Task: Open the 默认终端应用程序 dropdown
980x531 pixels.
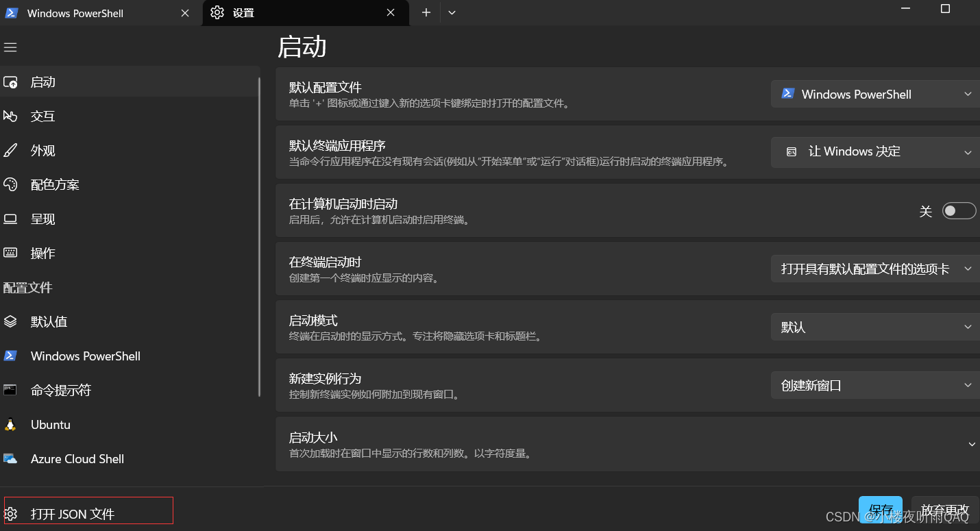Action: click(875, 152)
